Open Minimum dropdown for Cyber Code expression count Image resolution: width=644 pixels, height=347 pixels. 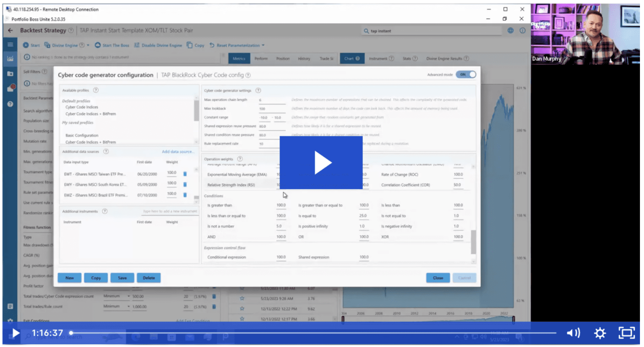tap(129, 296)
